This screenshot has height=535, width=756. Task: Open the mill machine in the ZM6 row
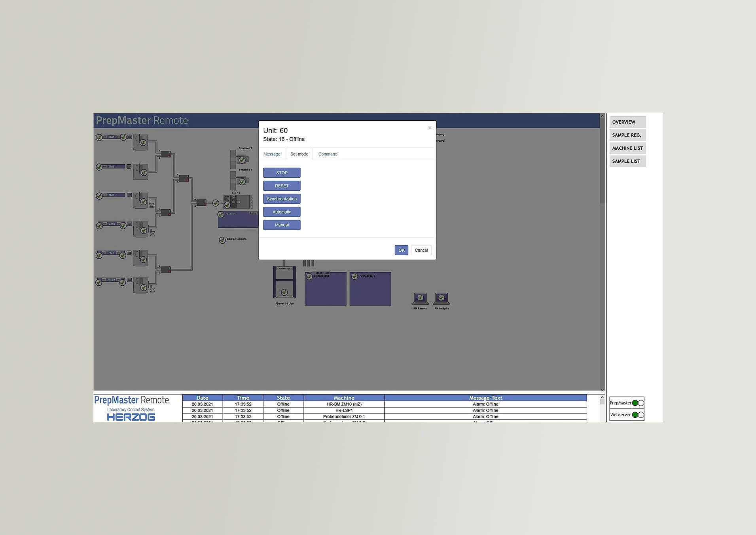[140, 172]
